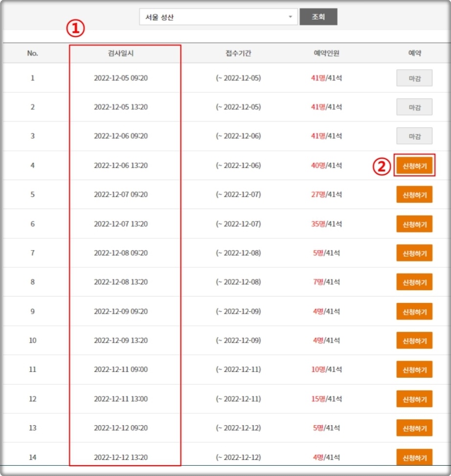Click 마감 button for row 3
451x476 pixels.
tap(414, 136)
